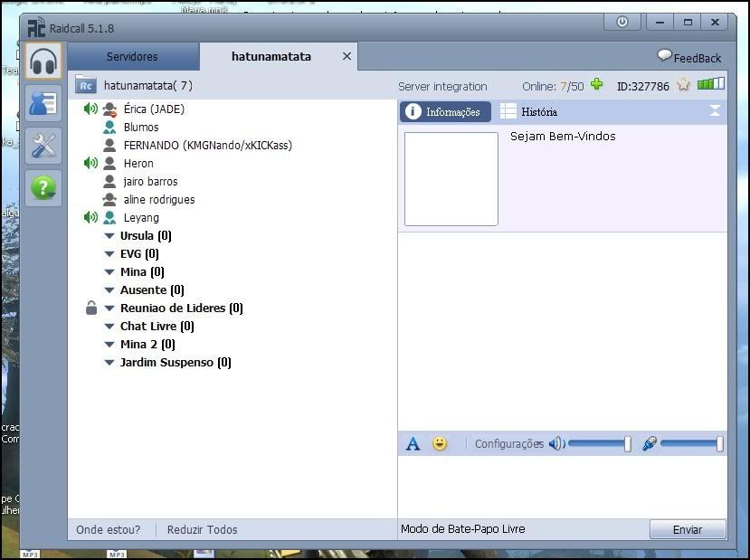Click the Rc folder icon beside hatunamatata
The height and width of the screenshot is (560, 750).
pyautogui.click(x=86, y=85)
